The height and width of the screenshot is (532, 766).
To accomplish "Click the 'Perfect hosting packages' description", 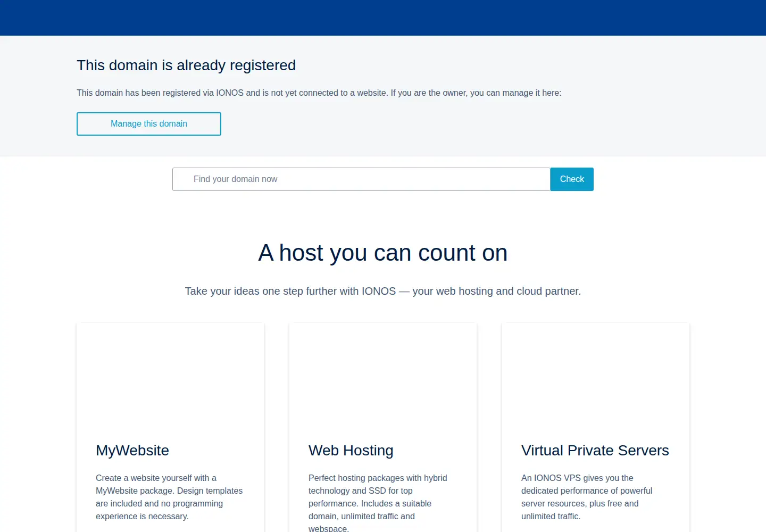I will coord(378,503).
